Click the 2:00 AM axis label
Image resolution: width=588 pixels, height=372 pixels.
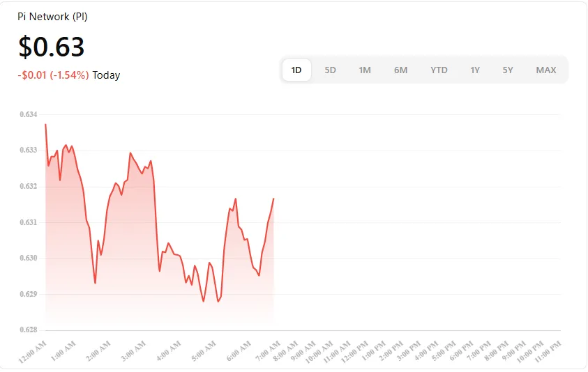pos(98,351)
